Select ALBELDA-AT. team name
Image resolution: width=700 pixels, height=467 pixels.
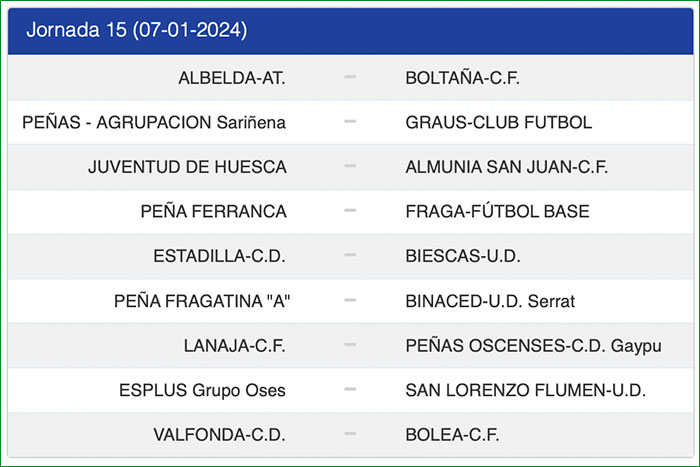point(232,78)
